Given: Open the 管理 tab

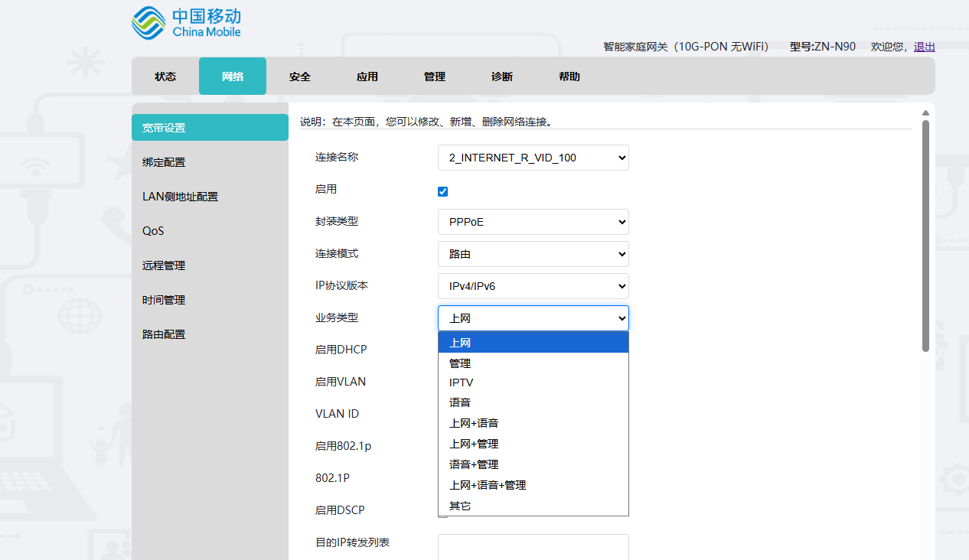Looking at the screenshot, I should coord(435,77).
